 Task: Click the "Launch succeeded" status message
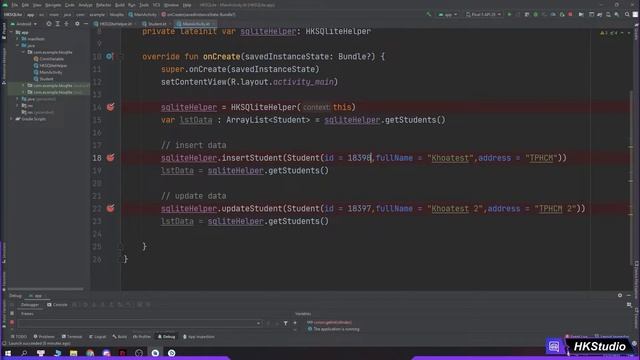(39, 344)
